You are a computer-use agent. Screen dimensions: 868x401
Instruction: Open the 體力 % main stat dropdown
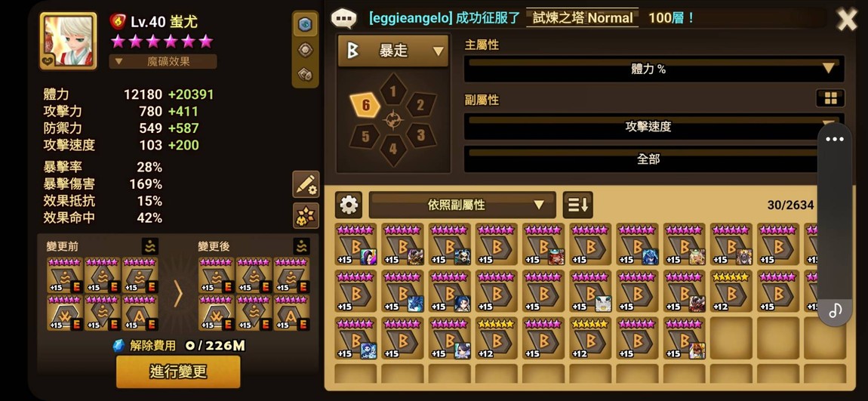tap(654, 69)
